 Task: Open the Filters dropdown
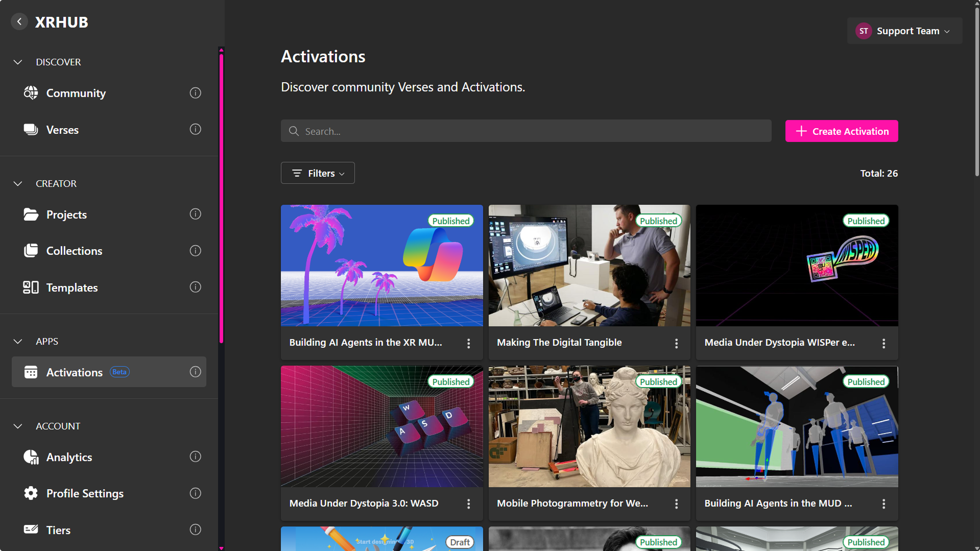click(318, 173)
